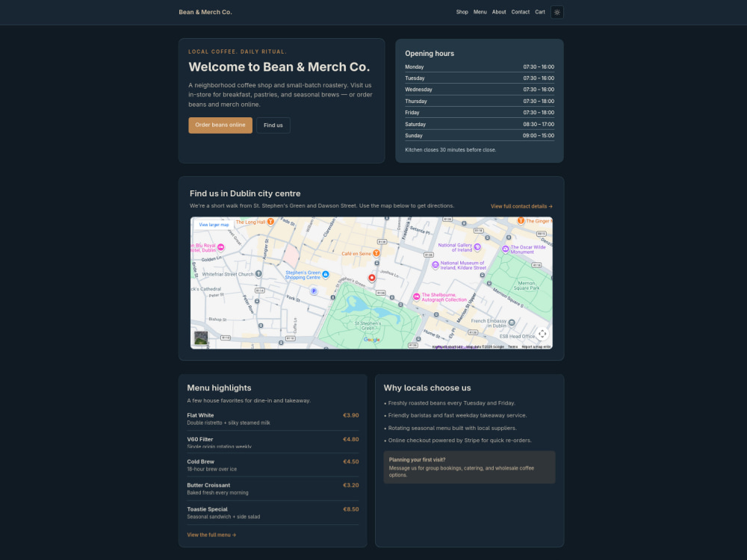
Task: Click The Shelbourne hotel marker icon
Action: [416, 296]
